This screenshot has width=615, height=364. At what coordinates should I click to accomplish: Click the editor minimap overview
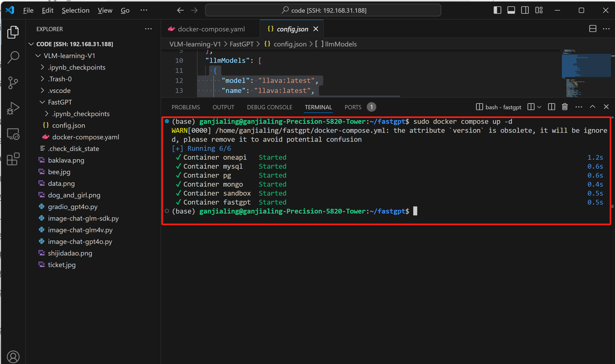coord(586,73)
